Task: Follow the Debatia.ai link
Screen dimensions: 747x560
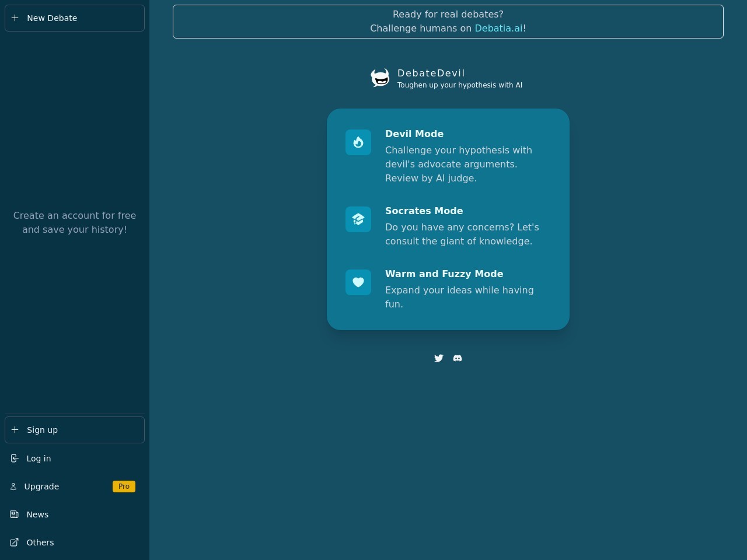Action: pos(498,28)
